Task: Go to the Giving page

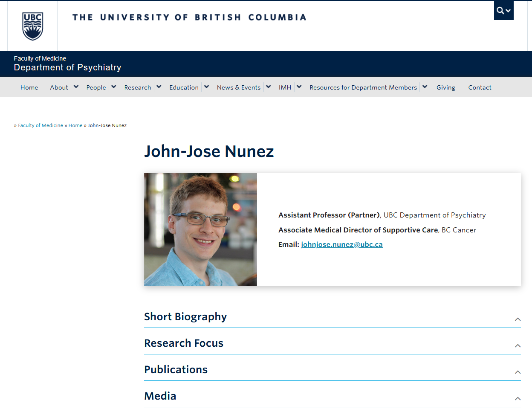Action: pos(446,87)
